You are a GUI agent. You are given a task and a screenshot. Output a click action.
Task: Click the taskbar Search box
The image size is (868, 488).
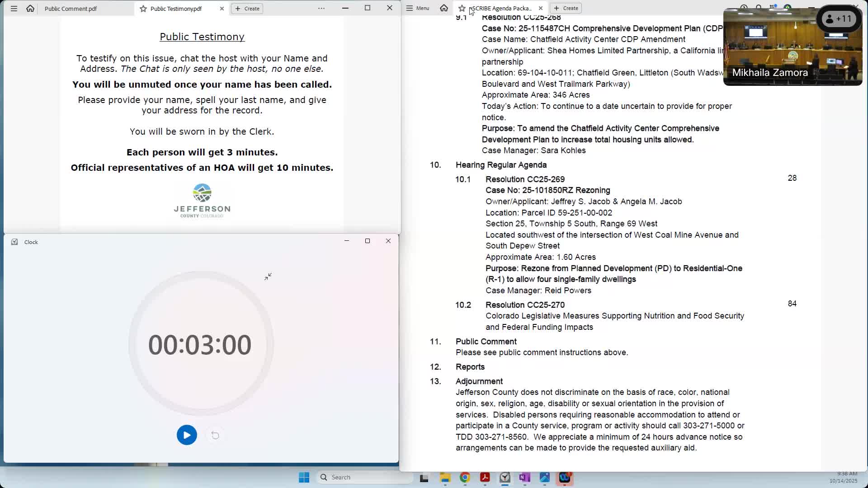[x=365, y=477]
